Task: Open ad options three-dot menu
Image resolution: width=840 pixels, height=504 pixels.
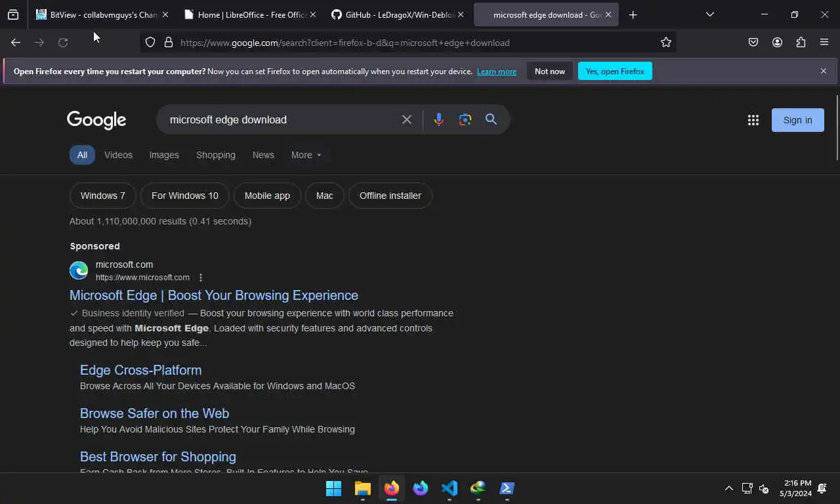Action: coord(201,278)
